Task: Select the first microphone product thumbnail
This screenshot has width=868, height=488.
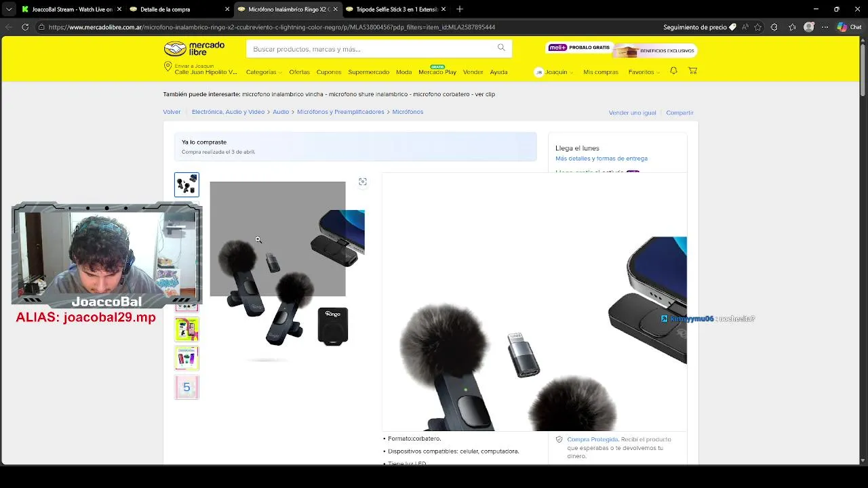Action: click(186, 184)
